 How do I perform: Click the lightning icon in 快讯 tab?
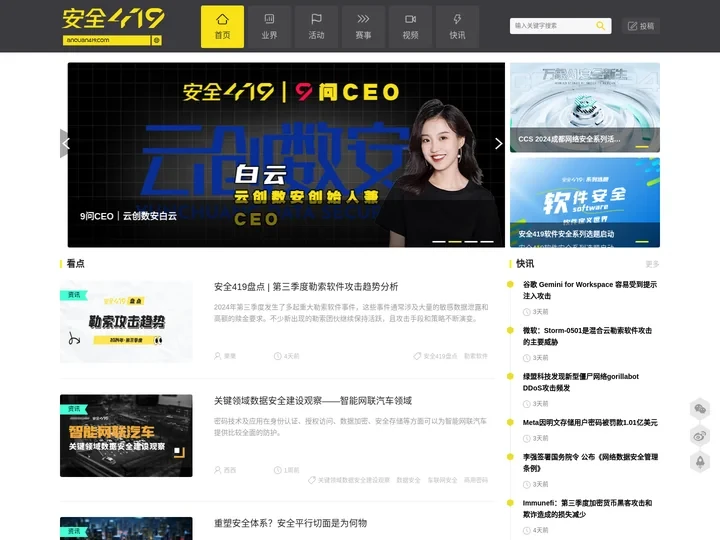457,19
